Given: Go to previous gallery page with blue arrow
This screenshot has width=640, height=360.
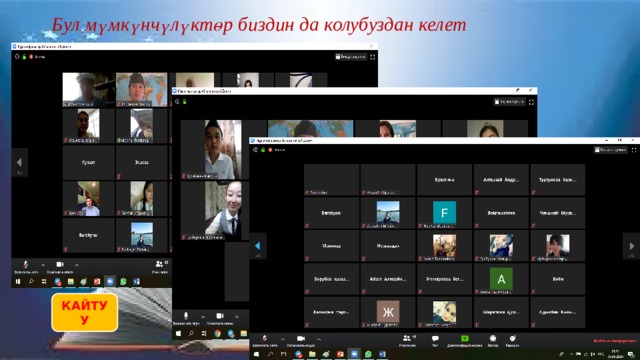Looking at the screenshot, I should coord(258,246).
